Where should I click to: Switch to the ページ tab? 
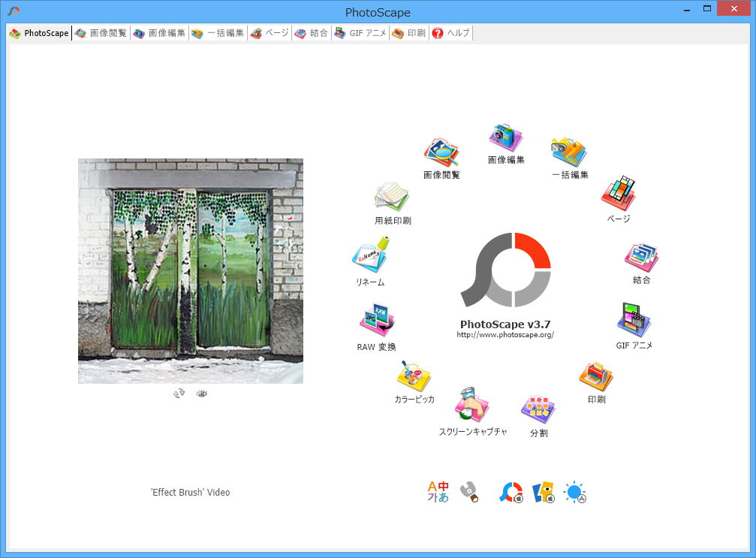[x=270, y=33]
